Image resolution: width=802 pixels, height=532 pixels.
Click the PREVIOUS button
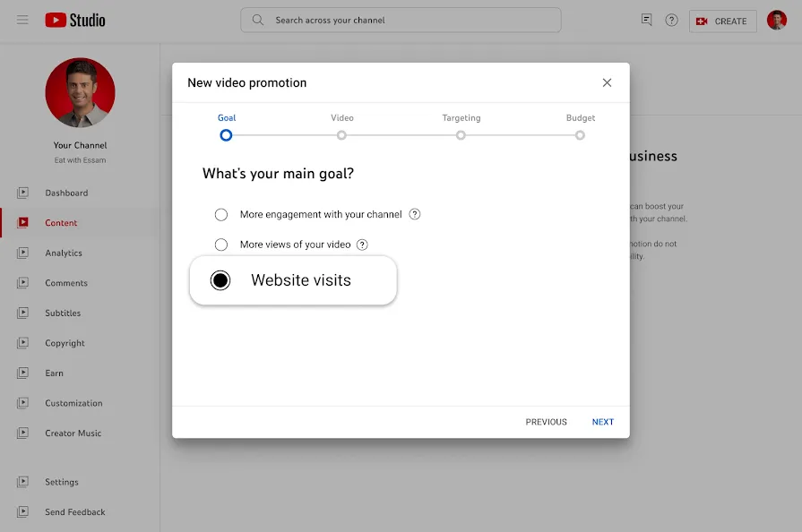[x=546, y=422]
